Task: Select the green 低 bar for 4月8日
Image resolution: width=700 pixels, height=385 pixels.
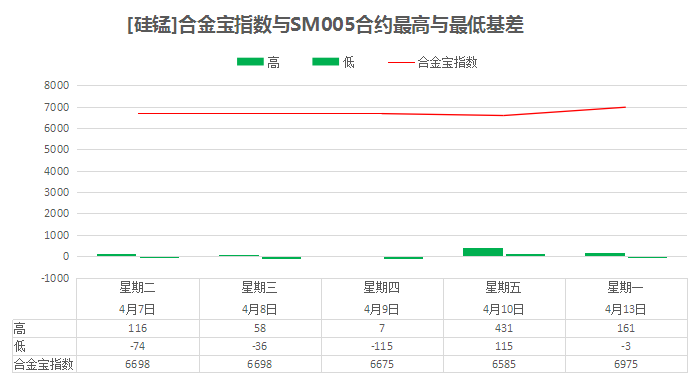Action: 281,258
